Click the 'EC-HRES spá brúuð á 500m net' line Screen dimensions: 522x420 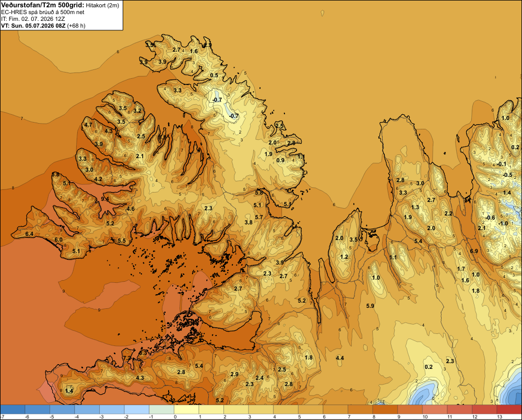tap(43, 12)
